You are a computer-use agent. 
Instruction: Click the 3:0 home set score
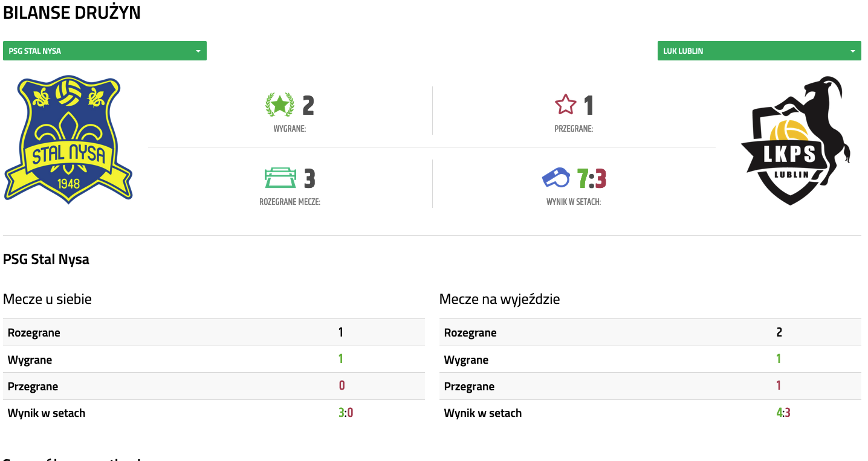(x=346, y=413)
